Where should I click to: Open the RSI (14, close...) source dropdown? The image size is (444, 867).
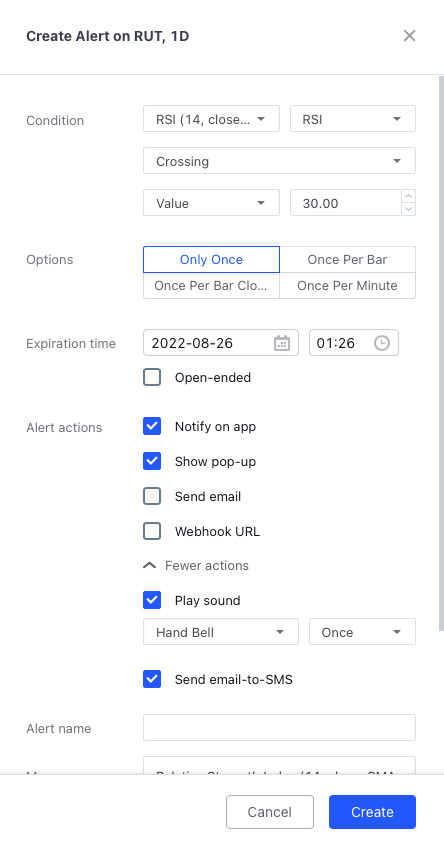[x=211, y=119]
